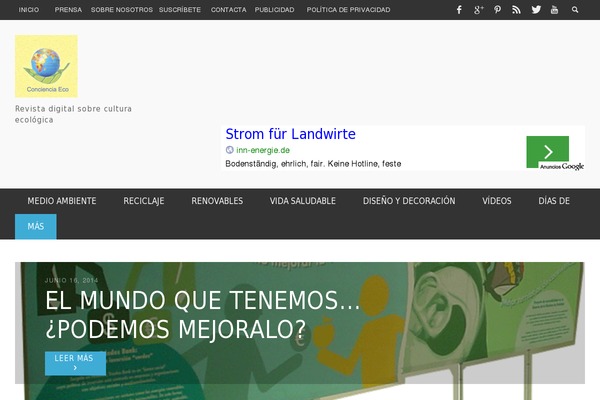Open the Pinterest social icon
Viewport: 600px width, 400px height.
[497, 10]
